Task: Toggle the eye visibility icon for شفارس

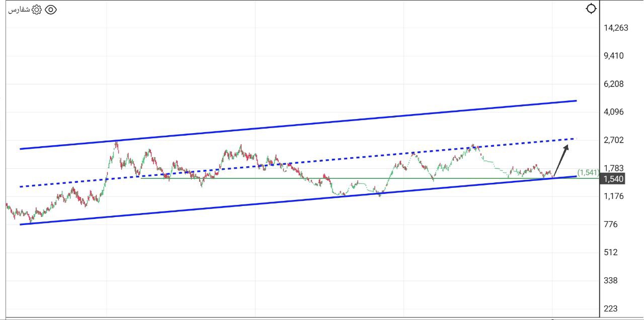Action: point(51,10)
